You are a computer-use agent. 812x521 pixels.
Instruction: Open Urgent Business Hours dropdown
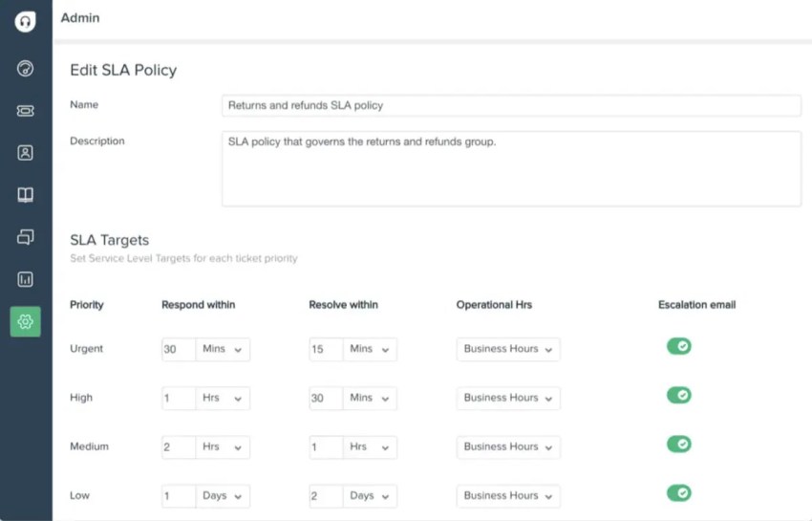point(508,350)
